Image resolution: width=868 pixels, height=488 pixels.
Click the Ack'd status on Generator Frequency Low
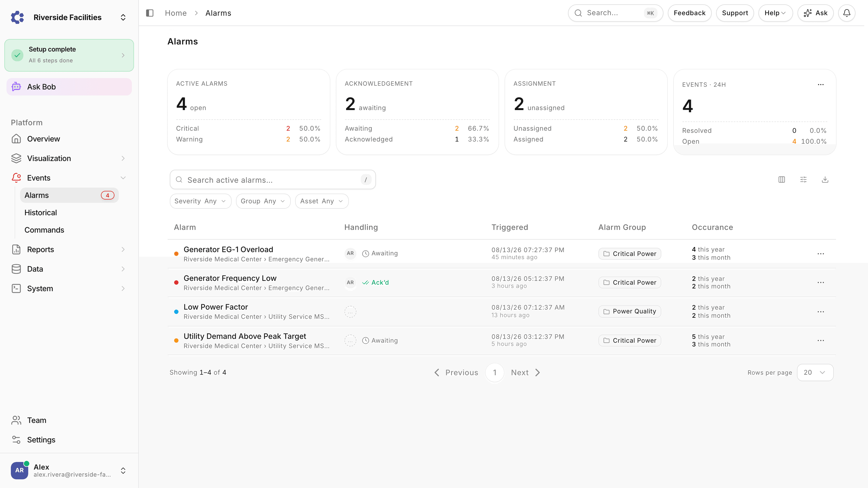coord(375,282)
